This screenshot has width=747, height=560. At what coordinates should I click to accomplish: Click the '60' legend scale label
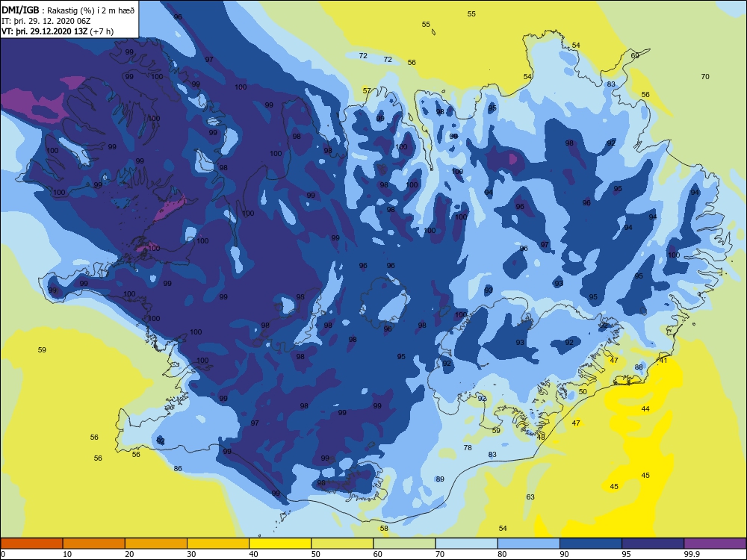(378, 554)
